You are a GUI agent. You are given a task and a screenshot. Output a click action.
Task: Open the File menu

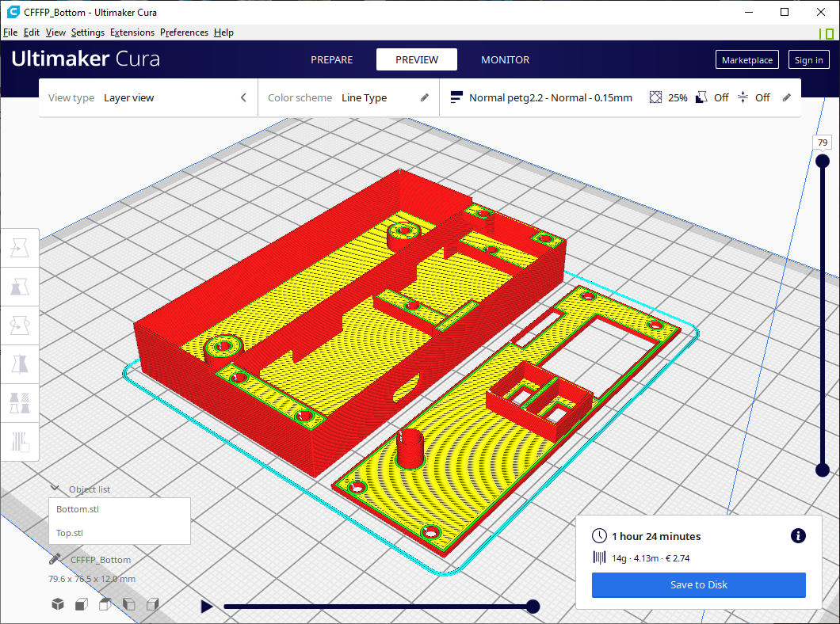tap(10, 32)
